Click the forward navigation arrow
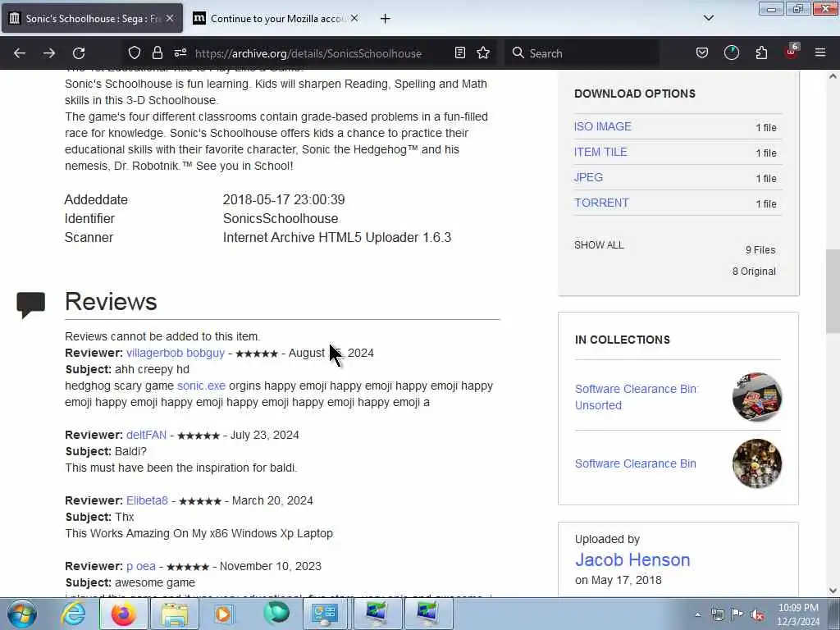 pos(49,53)
